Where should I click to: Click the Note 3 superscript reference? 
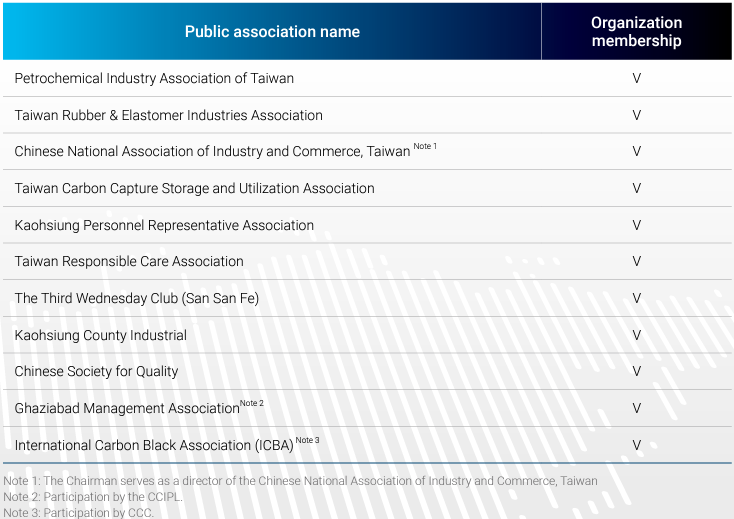(x=308, y=440)
